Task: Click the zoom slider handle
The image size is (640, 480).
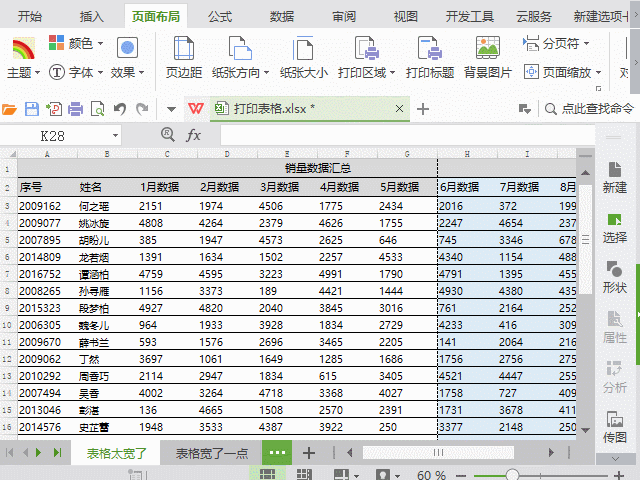Action: (x=512, y=475)
